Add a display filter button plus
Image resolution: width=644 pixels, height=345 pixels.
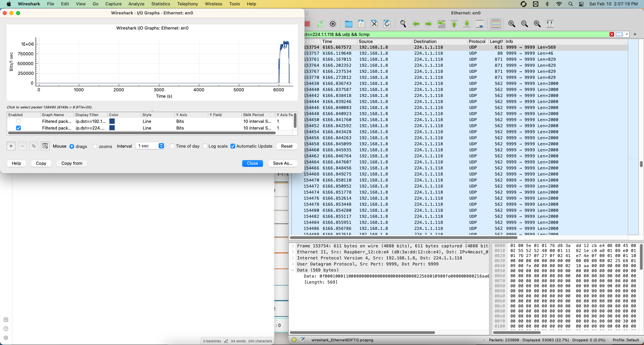point(635,34)
